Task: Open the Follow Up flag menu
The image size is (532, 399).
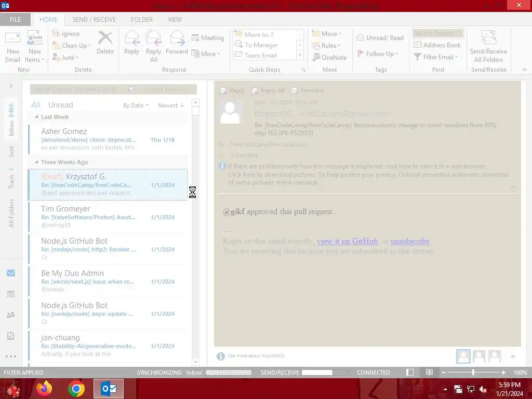Action: [378, 54]
